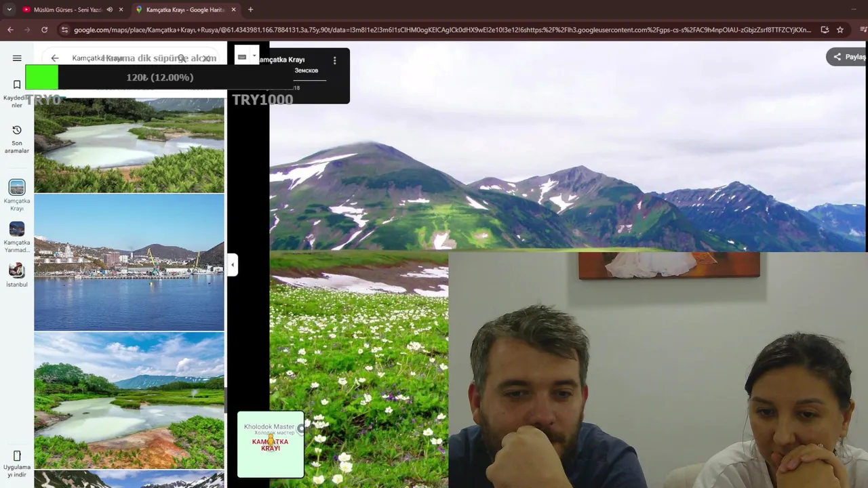Viewport: 868px width, 488px height.
Task: Open the harbor city photo thumbnail
Action: coord(129,263)
